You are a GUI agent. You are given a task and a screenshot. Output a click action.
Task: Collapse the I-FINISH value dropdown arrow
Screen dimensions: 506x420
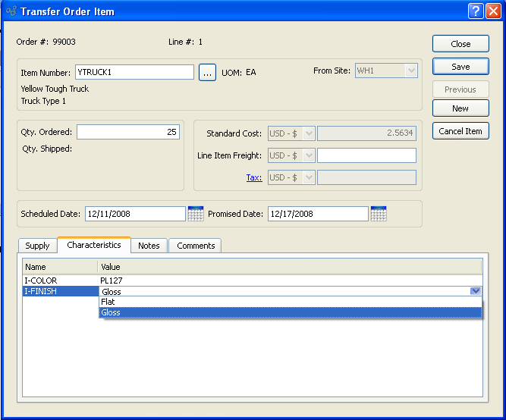click(475, 291)
